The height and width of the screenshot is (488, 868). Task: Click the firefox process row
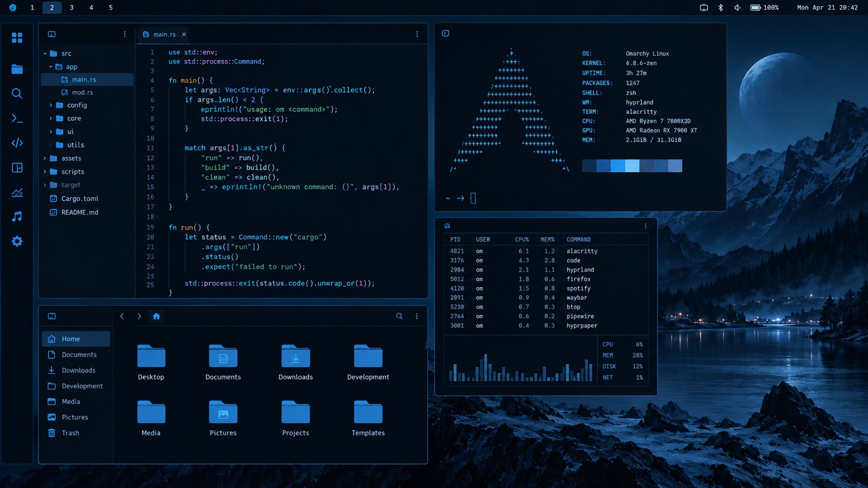546,279
